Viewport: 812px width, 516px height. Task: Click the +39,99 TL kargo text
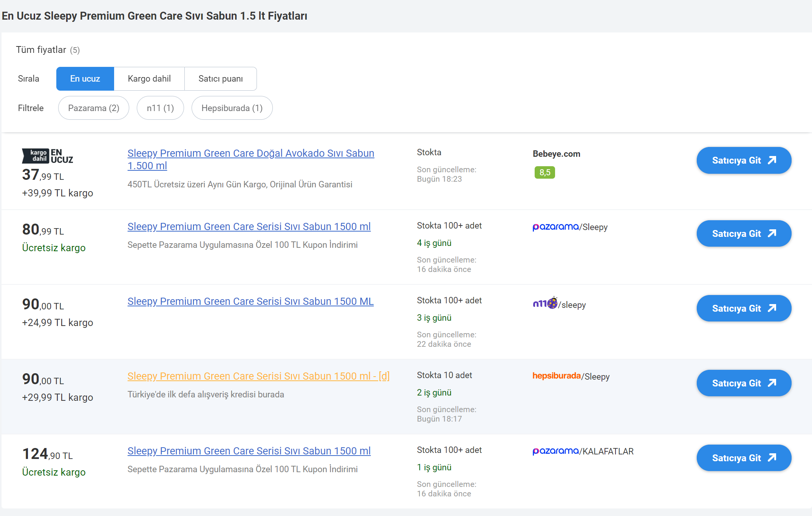coord(57,193)
